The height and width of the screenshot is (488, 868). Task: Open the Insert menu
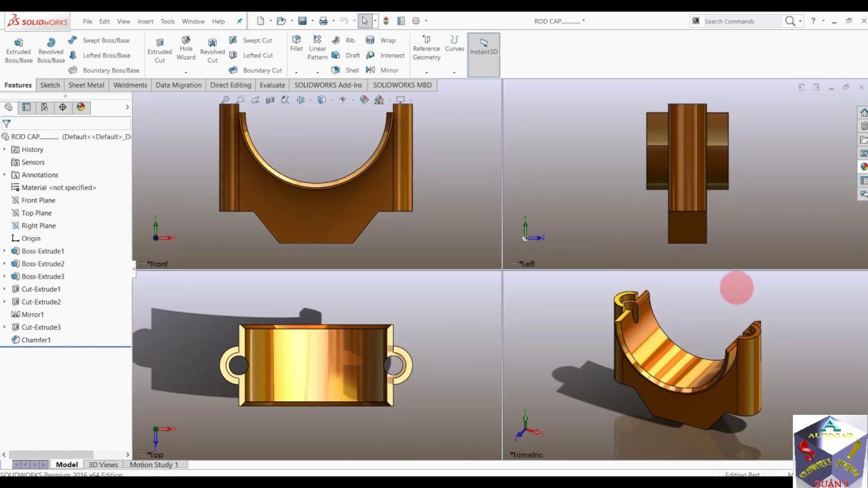145,21
